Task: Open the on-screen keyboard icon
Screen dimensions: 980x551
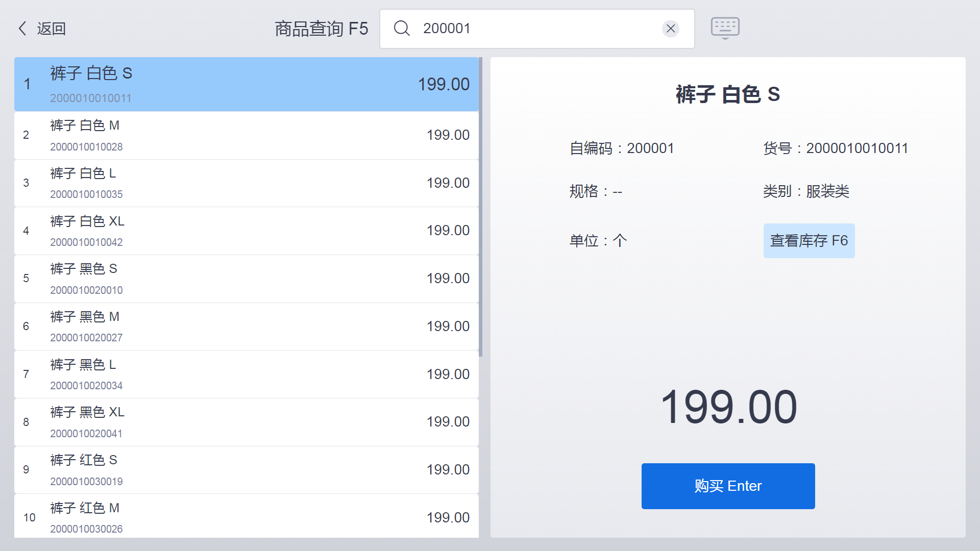Action: tap(725, 28)
